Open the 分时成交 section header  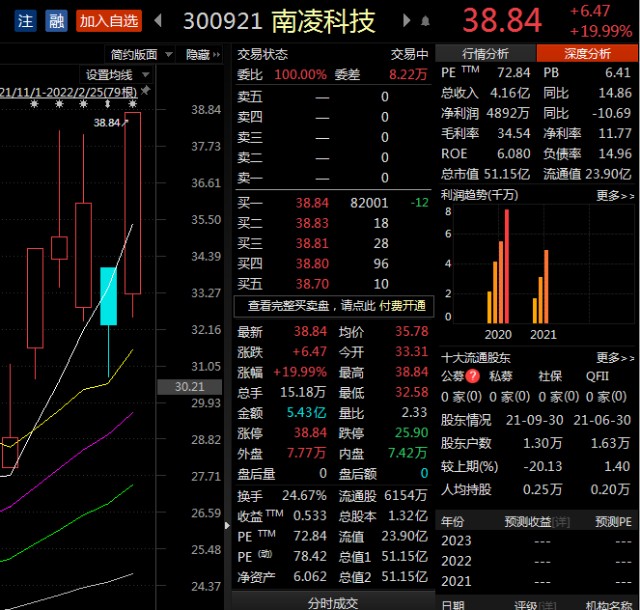click(333, 603)
